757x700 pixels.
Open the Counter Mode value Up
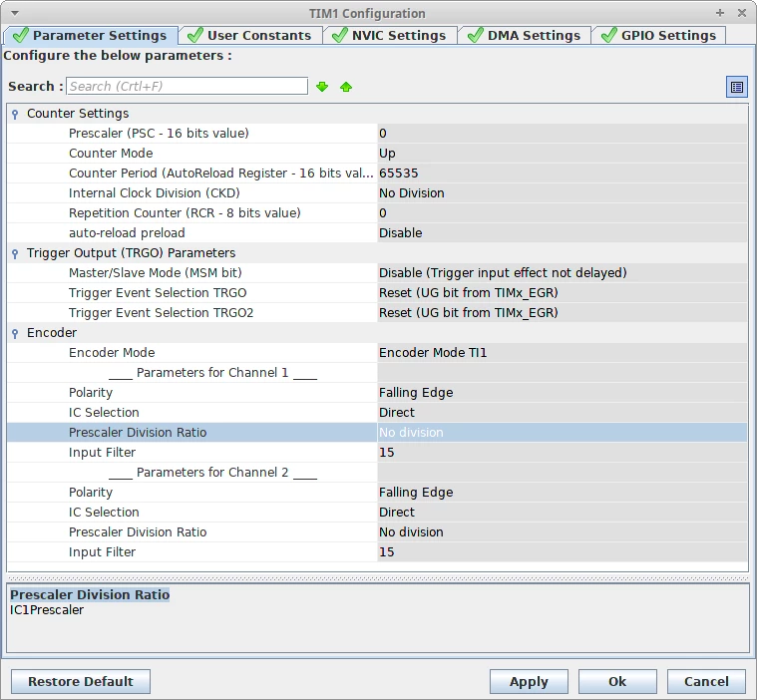point(563,153)
